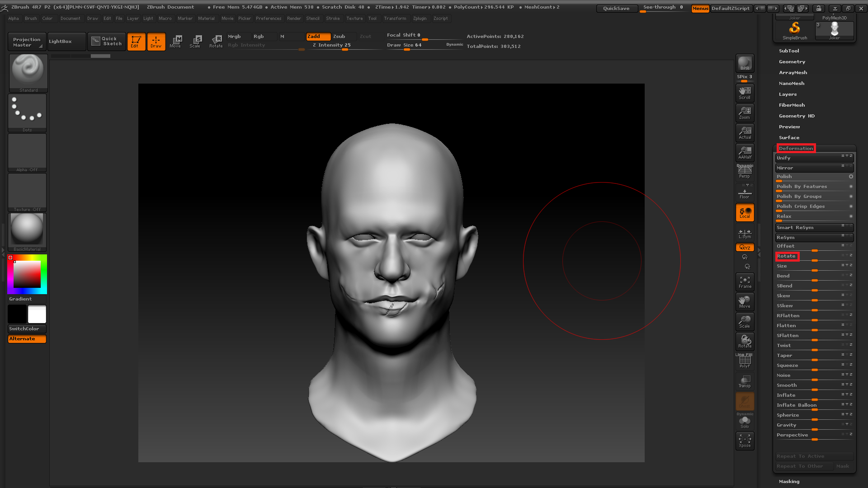Image resolution: width=868 pixels, height=488 pixels.
Task: Disable the Zadd mode toggle
Action: point(318,36)
